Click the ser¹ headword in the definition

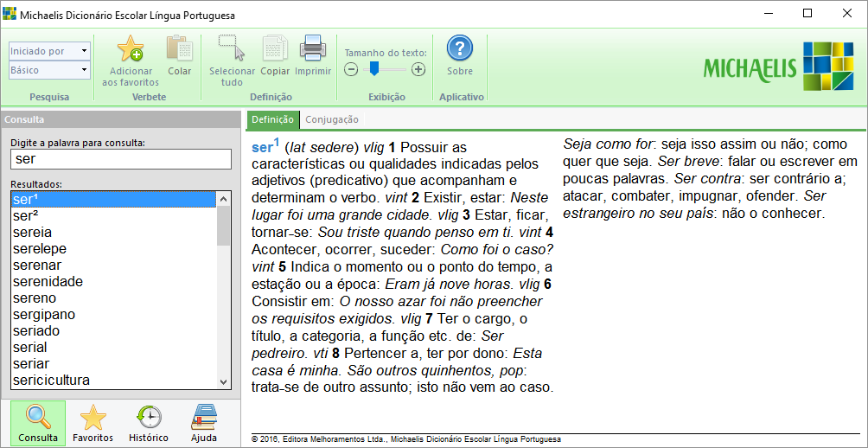pos(265,146)
